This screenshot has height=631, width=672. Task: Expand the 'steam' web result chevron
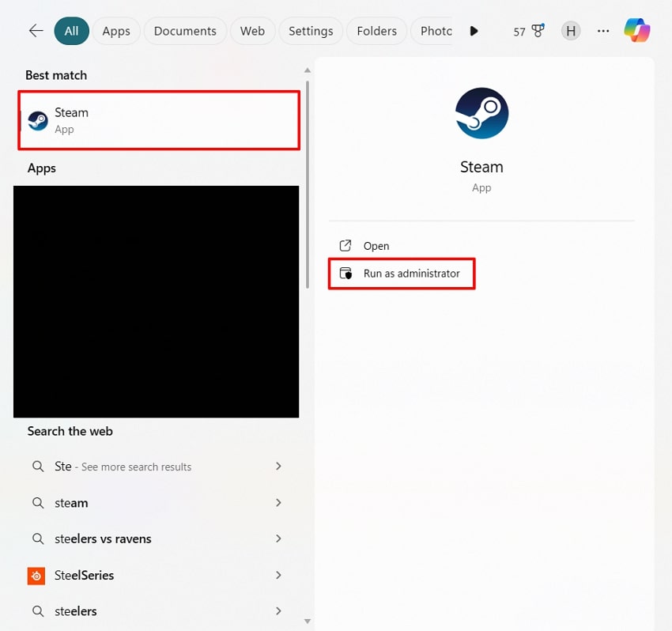278,502
